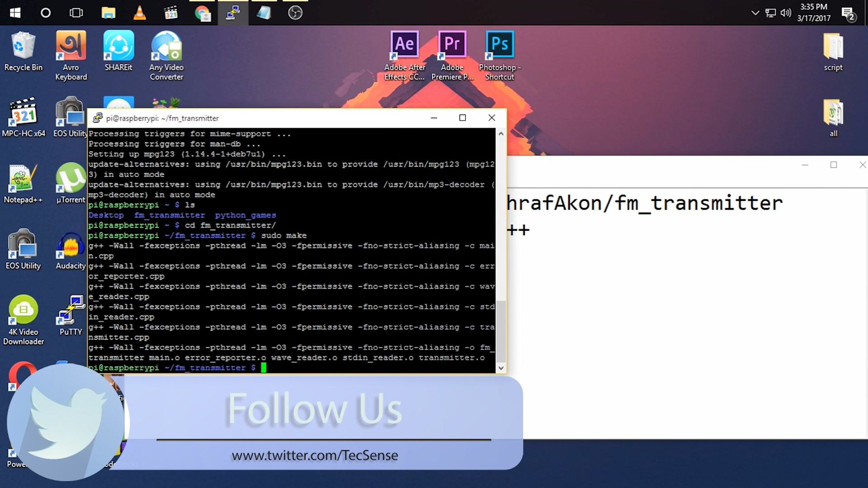
Task: Open PuTTY's window system menu
Action: click(97, 118)
